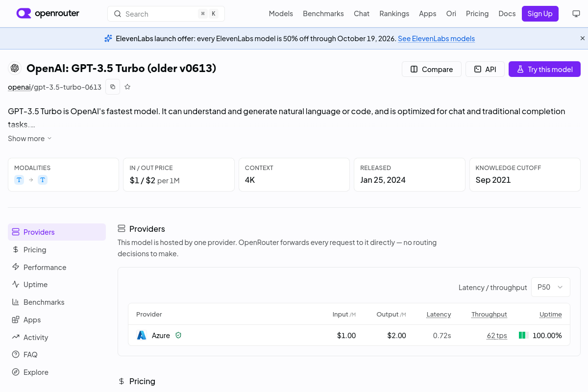Copy the model slug with the copy icon
Viewport: 588px width, 392px height.
point(113,87)
